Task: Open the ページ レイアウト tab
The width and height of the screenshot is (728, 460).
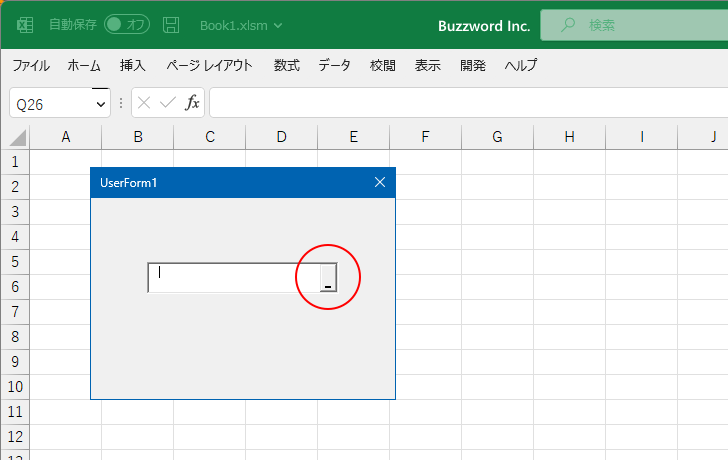Action: (209, 66)
